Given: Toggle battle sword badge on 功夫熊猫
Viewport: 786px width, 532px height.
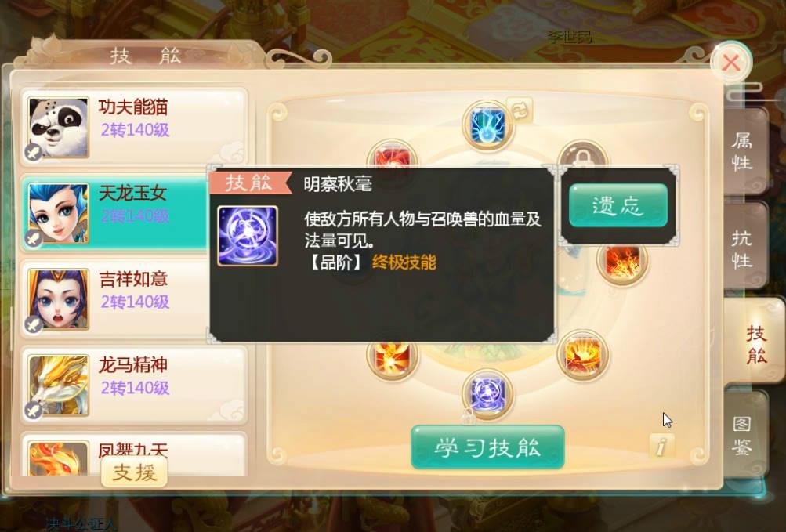Looking at the screenshot, I should (x=33, y=153).
